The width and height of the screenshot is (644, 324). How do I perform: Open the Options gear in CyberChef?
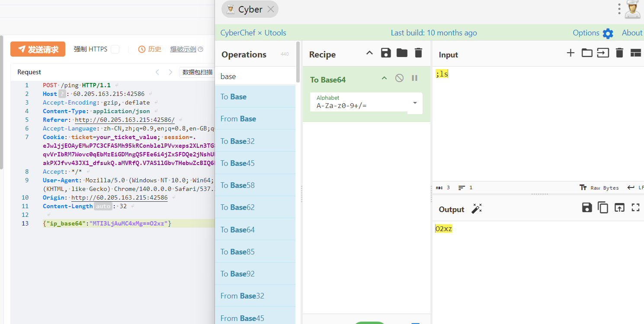click(x=608, y=33)
